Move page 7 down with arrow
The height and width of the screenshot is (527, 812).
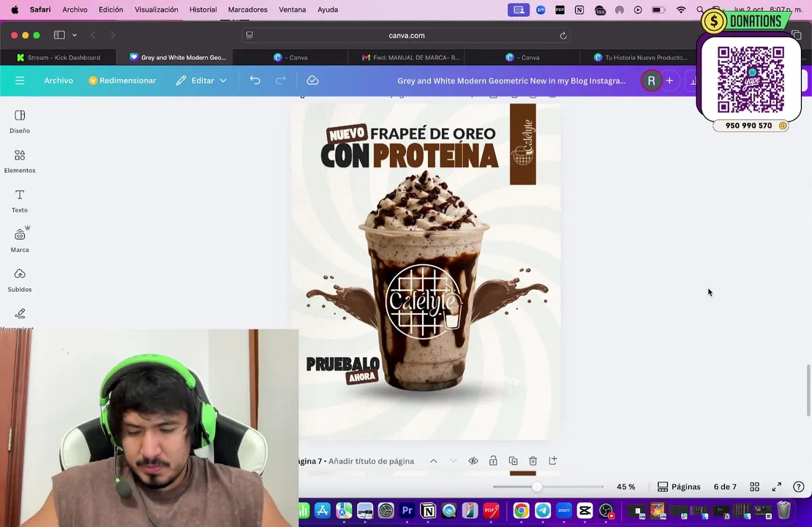click(x=453, y=460)
